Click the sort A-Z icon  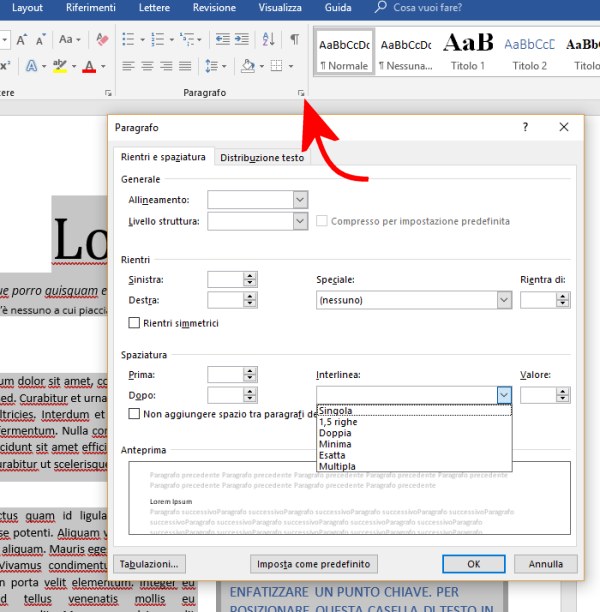pos(268,40)
